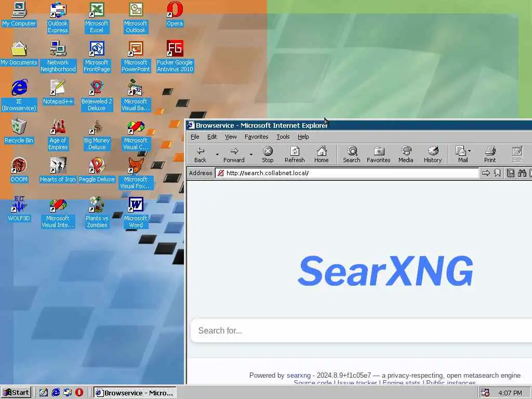Select the Peggle Deluxe desktop icon
The width and height of the screenshot is (532, 399).
coord(97,170)
